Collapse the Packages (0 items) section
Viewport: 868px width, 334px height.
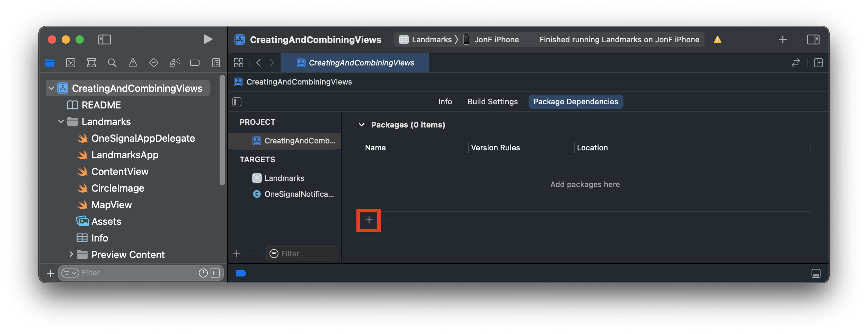point(362,125)
